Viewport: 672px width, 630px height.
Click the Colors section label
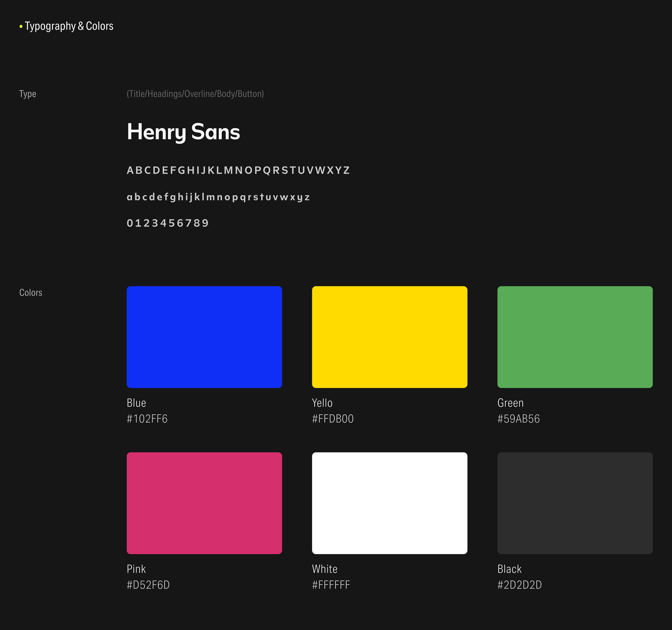(31, 293)
